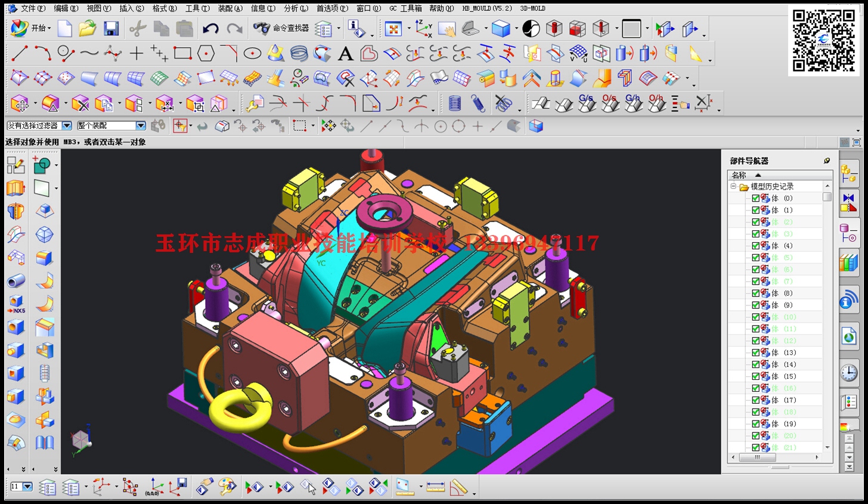Collapse the 模型历史记录 tree node
868x504 pixels.
[x=733, y=187]
